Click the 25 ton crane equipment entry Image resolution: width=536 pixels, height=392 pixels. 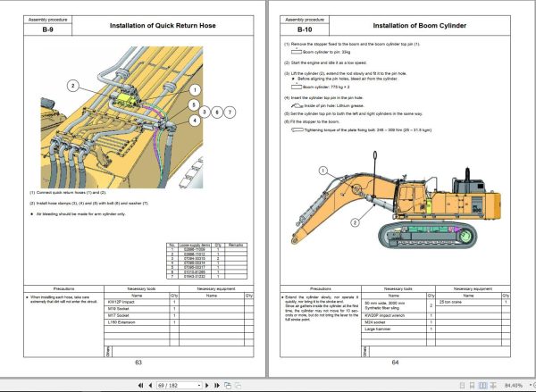click(450, 302)
